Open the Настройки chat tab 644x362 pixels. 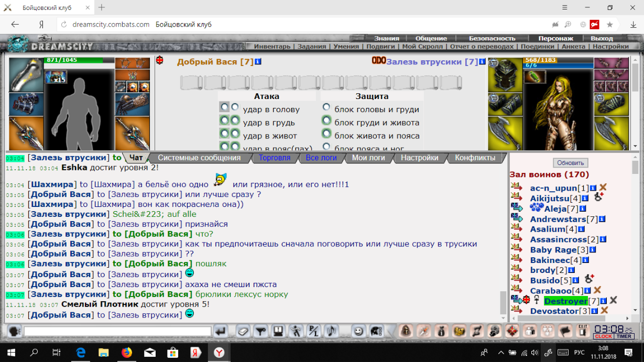coord(420,158)
